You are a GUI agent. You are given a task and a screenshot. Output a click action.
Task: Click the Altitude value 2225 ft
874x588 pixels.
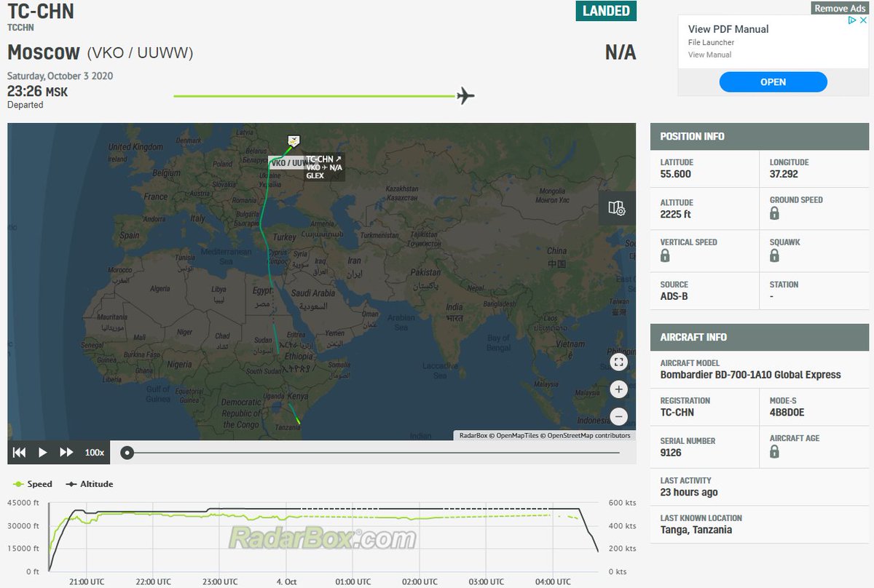point(675,214)
